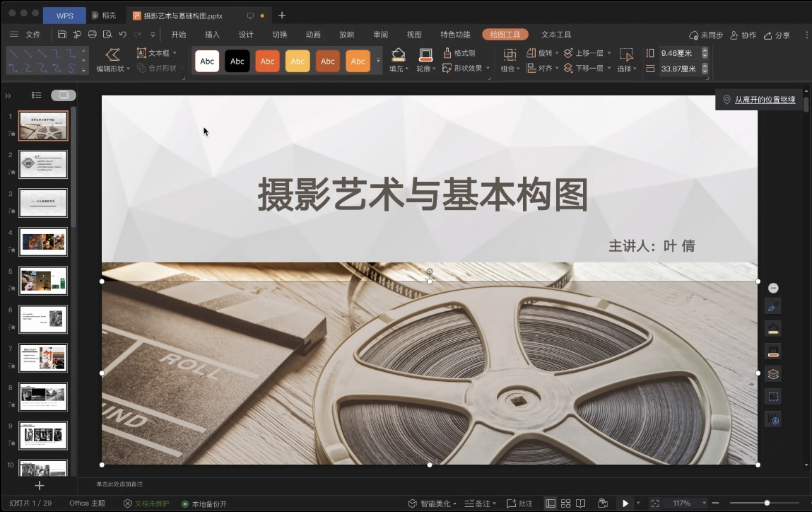
Task: Click the brush icon in floating side toolbar
Action: [x=773, y=306]
